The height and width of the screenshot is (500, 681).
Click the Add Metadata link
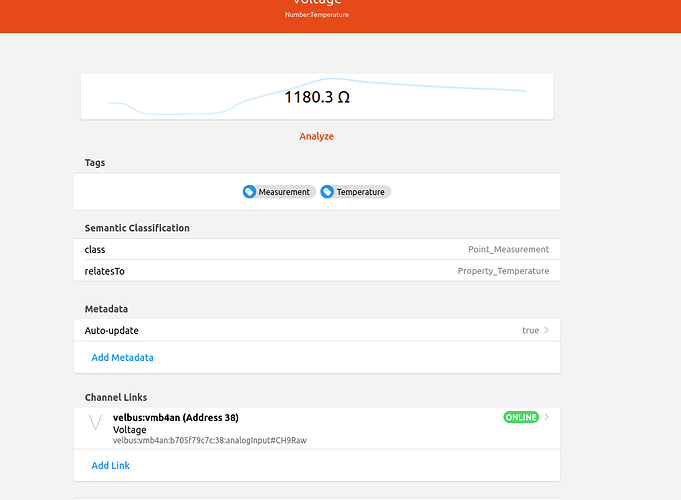(122, 358)
